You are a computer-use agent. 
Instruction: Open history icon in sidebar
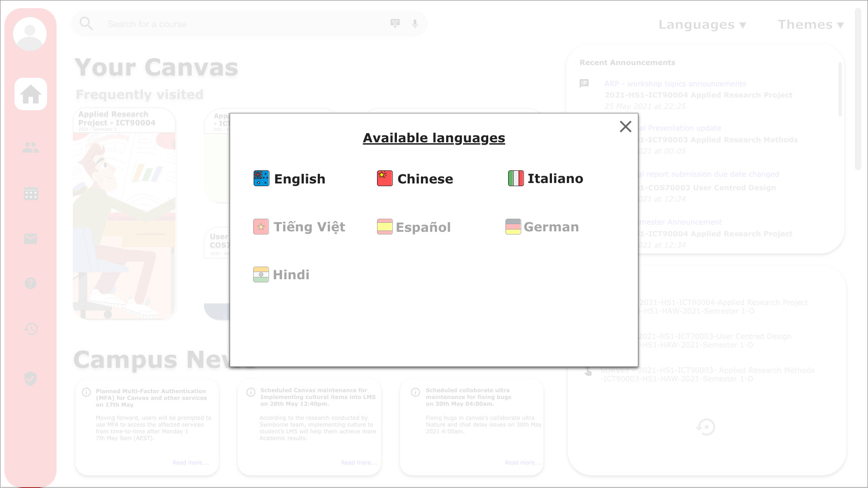[31, 328]
